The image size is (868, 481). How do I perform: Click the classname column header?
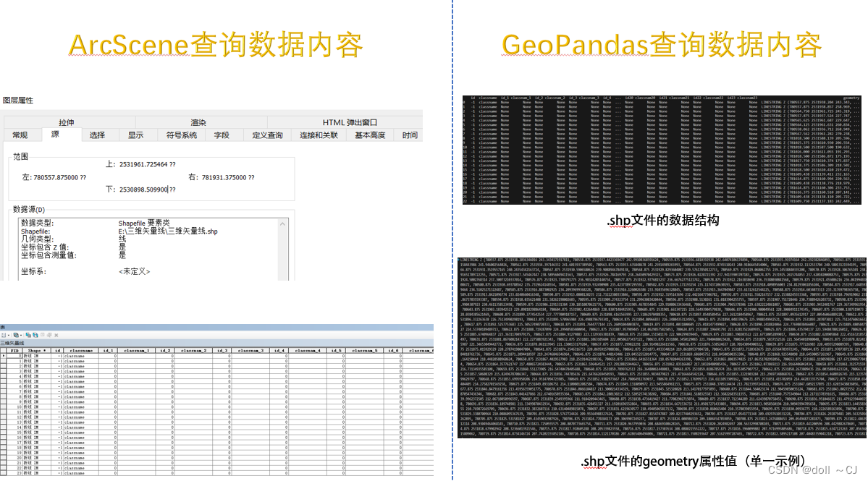(81, 351)
